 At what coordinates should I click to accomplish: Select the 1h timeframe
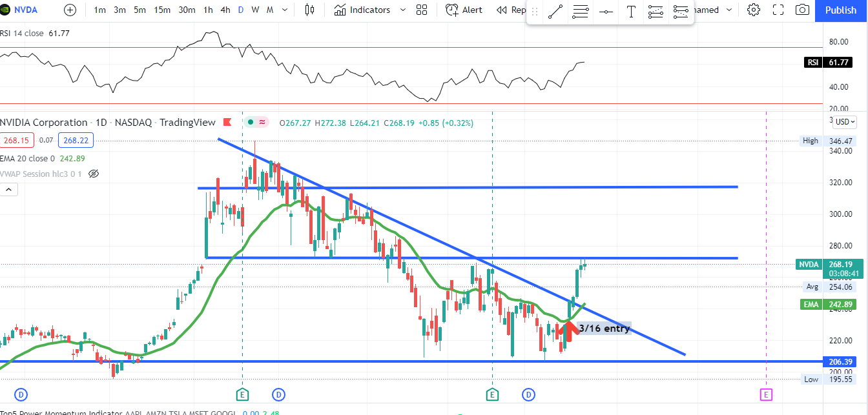208,10
